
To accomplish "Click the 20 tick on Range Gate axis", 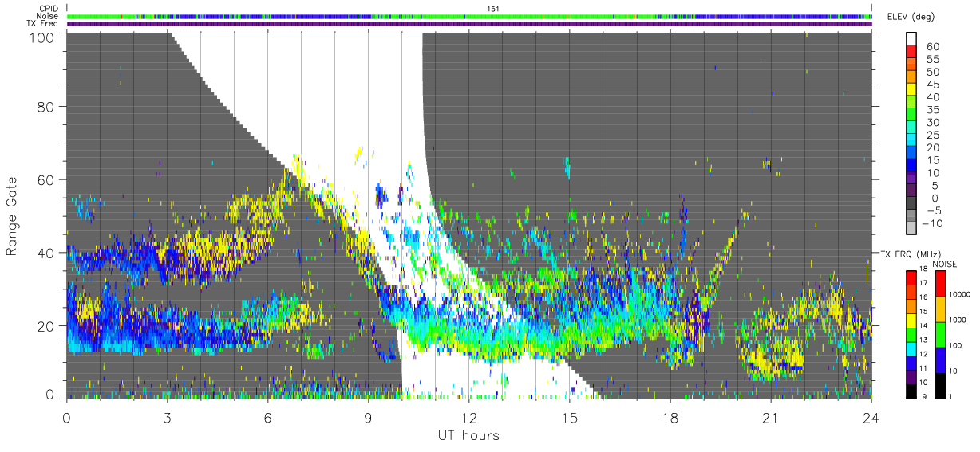I will coord(45,326).
